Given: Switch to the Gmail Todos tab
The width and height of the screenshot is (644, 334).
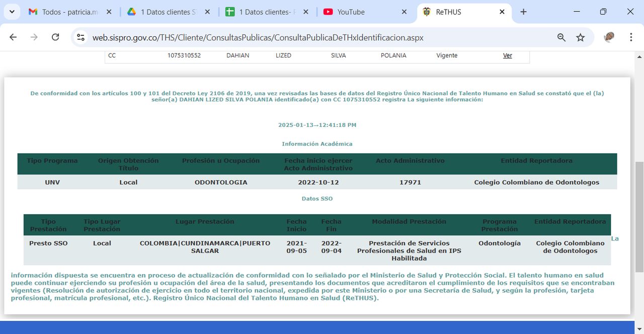Looking at the screenshot, I should (x=70, y=12).
